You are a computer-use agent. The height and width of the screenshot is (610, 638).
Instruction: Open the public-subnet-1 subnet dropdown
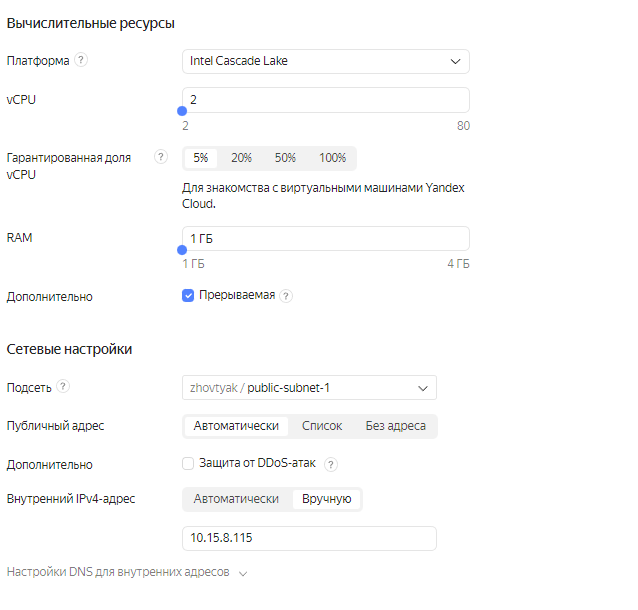(309, 388)
